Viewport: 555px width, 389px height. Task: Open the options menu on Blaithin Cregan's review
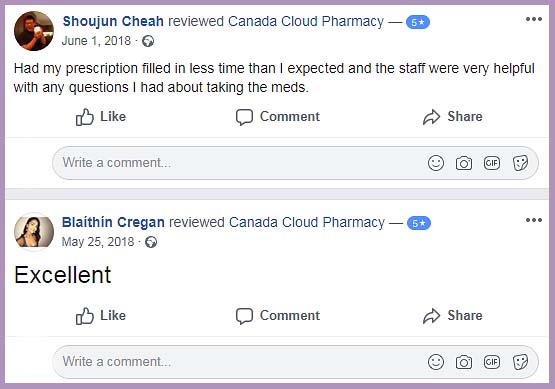pos(534,220)
